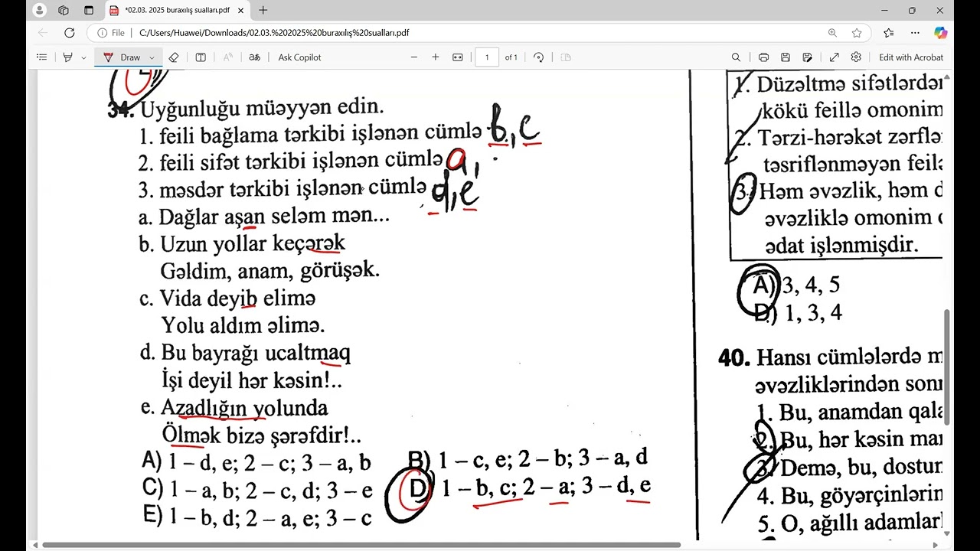
Task: Click the scroll down arrow
Action: [x=948, y=533]
